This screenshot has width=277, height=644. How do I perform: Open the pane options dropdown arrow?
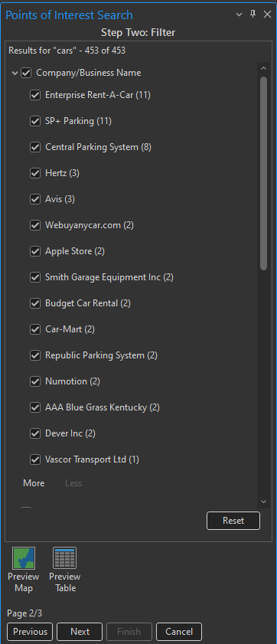[x=240, y=15]
